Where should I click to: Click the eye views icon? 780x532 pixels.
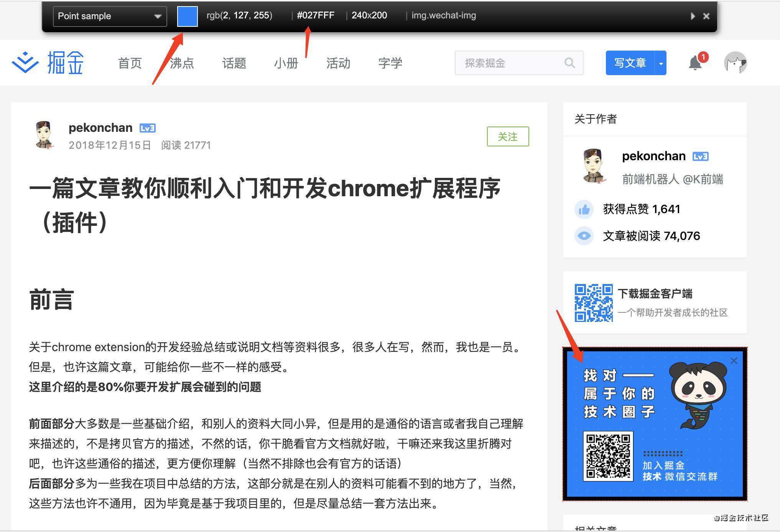[584, 236]
